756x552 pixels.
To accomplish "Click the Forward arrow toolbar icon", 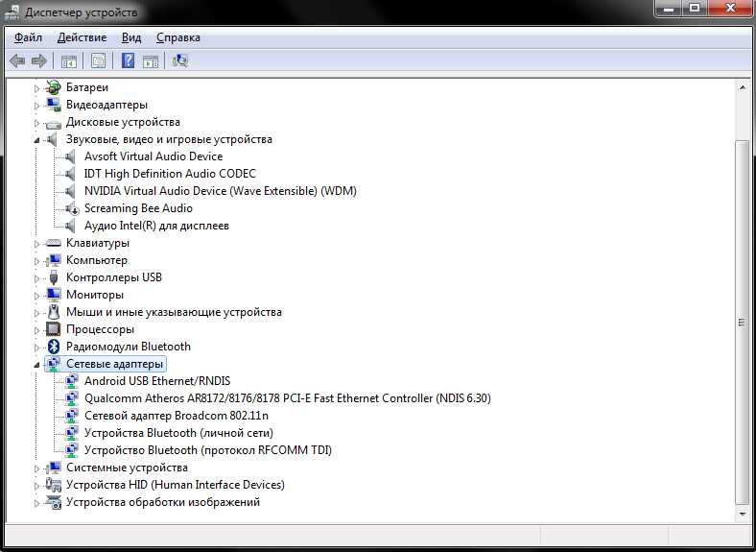I will point(39,60).
